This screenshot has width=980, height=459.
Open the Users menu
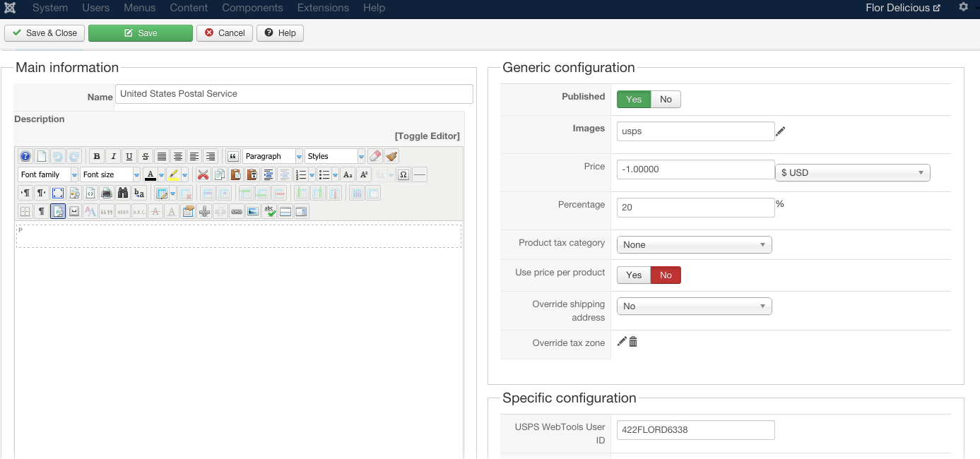tap(95, 8)
